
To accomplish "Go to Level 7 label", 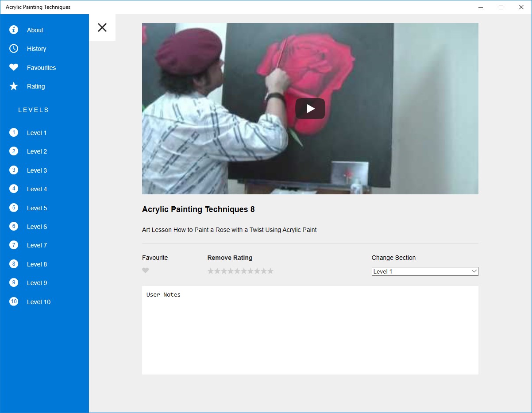I will coord(37,245).
